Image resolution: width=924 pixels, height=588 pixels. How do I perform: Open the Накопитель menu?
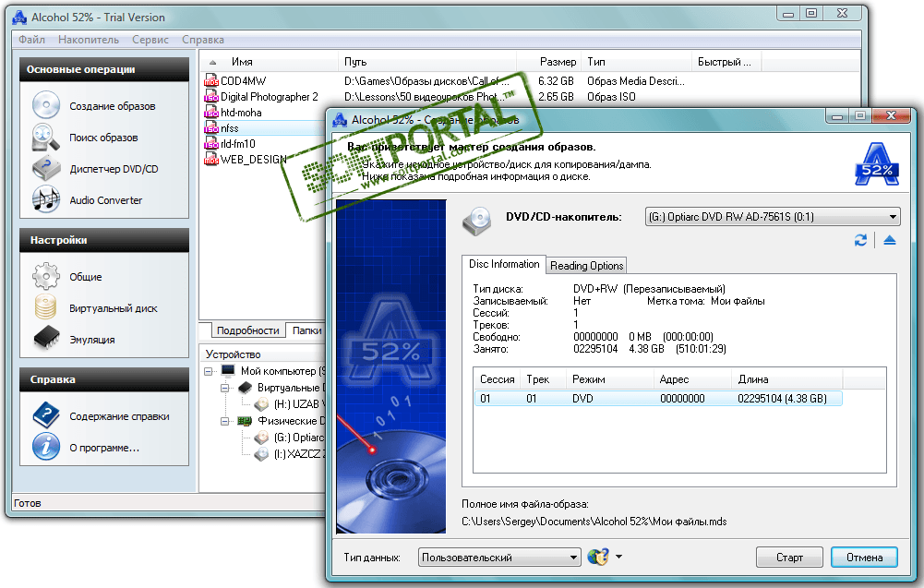(x=89, y=40)
